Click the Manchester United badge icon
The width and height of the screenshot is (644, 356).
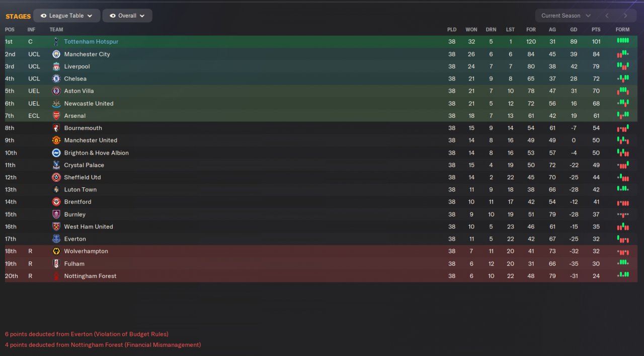coord(56,140)
